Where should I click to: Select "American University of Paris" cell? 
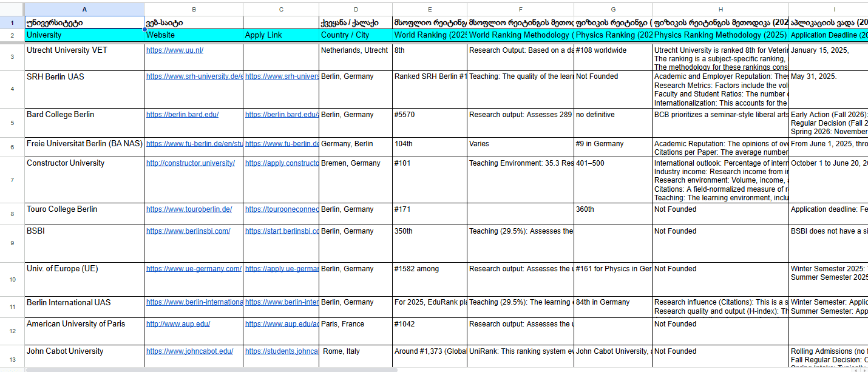click(84, 331)
